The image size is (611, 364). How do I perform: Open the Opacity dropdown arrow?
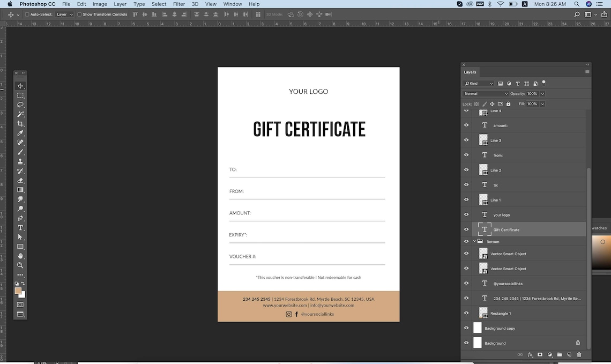[x=542, y=94]
